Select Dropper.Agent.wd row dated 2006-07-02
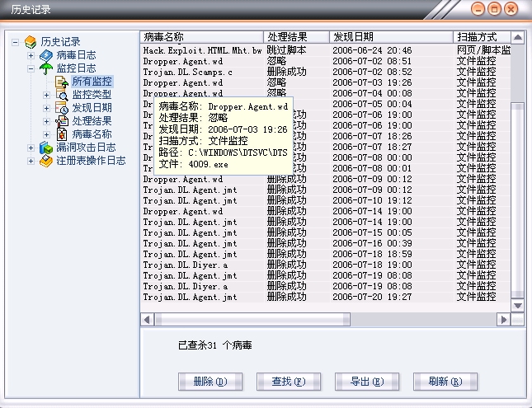 (x=325, y=61)
